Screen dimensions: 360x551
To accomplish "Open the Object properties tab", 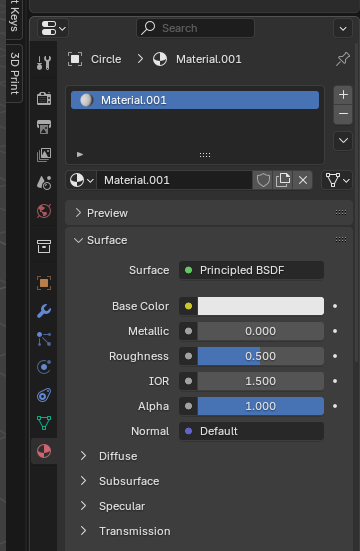I will click(x=44, y=283).
